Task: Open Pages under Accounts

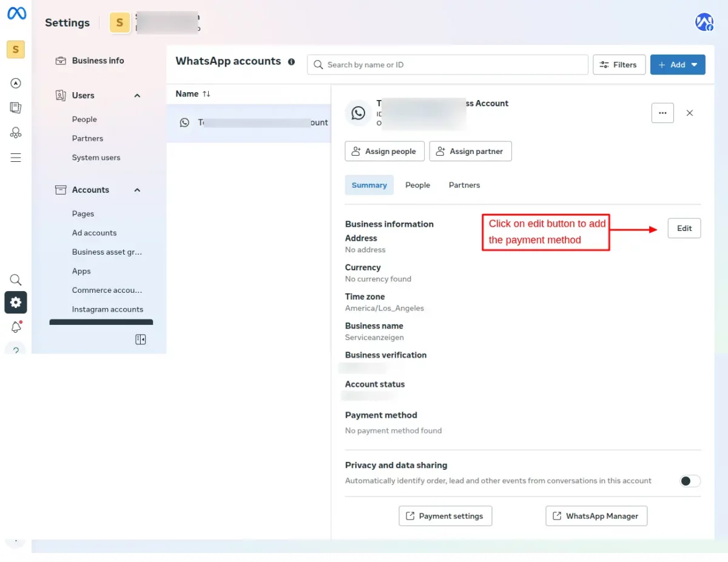Action: point(83,214)
